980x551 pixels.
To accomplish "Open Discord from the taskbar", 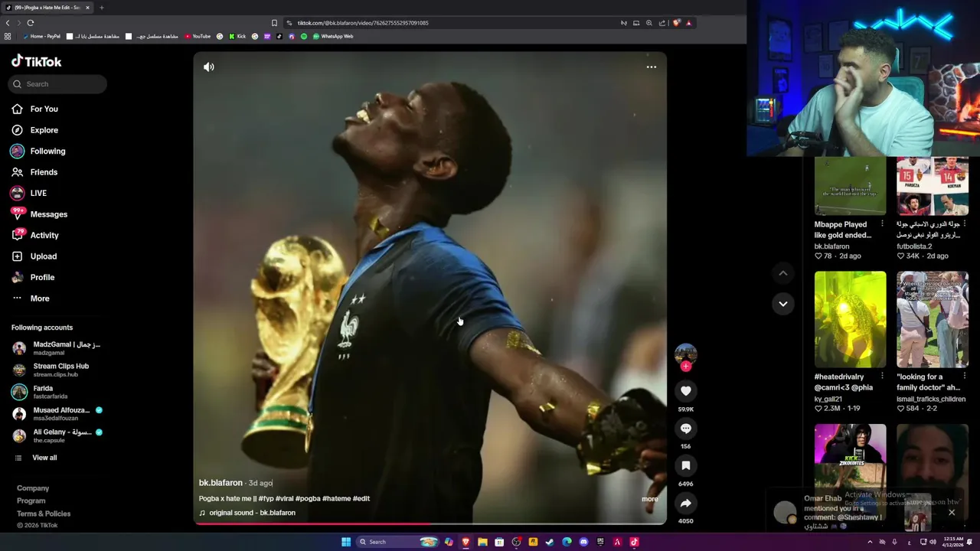I will 583,542.
